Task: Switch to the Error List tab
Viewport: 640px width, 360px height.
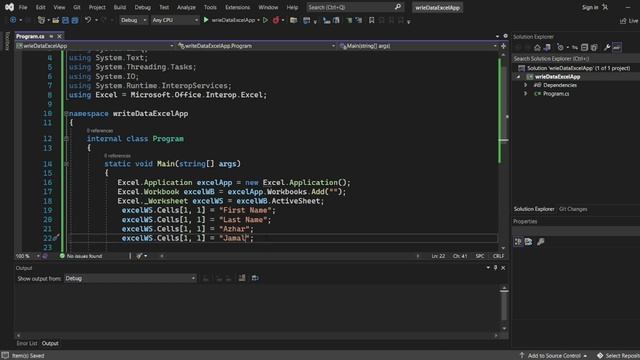Action: [x=27, y=343]
